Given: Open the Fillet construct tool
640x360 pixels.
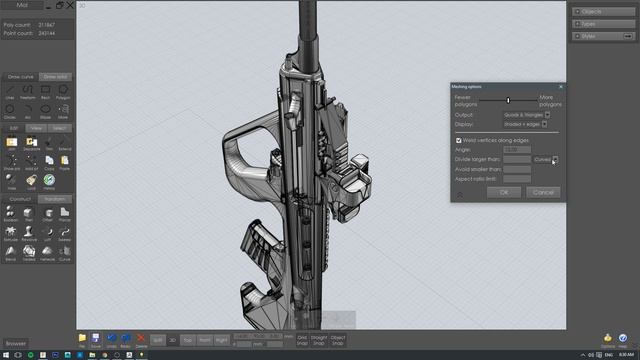Looking at the screenshot, I should pos(28,214).
